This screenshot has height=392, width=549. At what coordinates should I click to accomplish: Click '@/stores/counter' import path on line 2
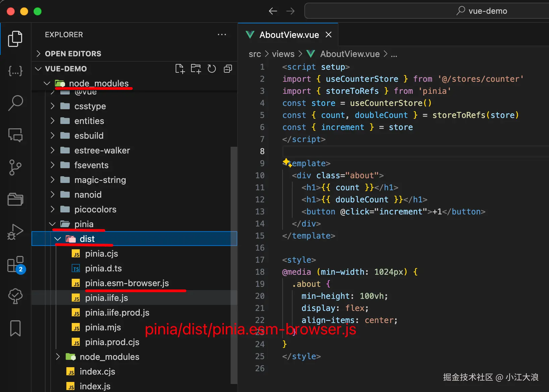click(481, 79)
